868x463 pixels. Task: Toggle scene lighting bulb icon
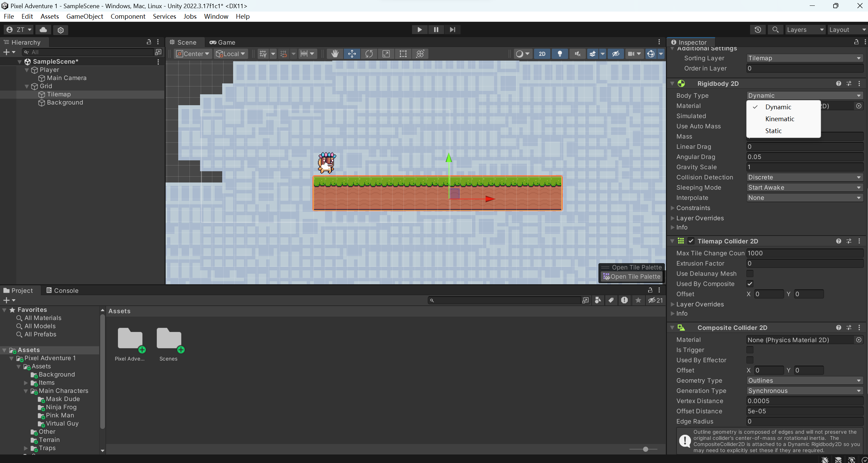(x=560, y=54)
